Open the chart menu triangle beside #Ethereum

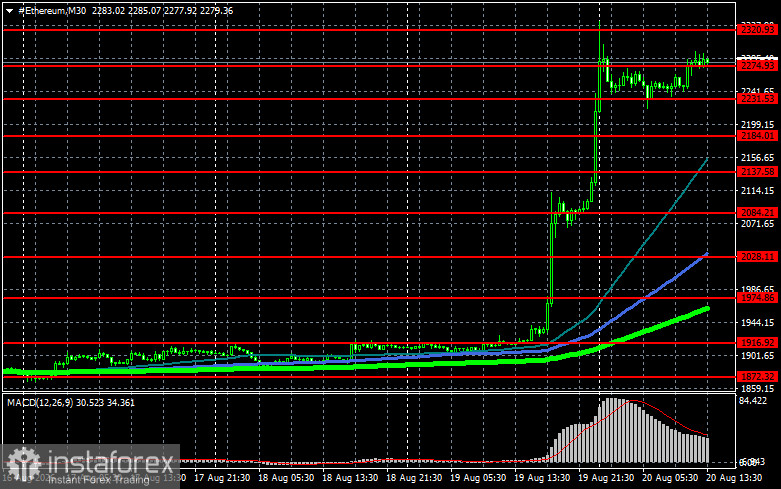(x=9, y=10)
